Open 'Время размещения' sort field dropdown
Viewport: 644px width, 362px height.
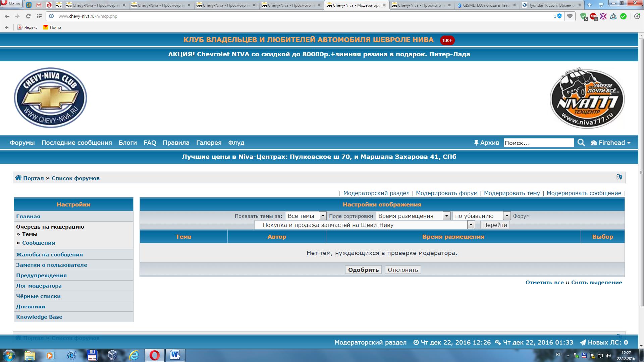point(446,216)
